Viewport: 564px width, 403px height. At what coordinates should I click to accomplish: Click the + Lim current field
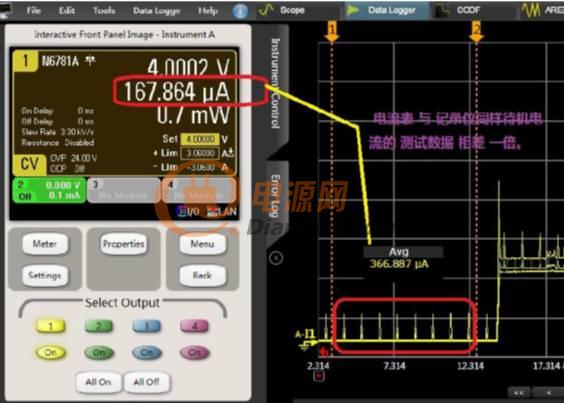200,154
